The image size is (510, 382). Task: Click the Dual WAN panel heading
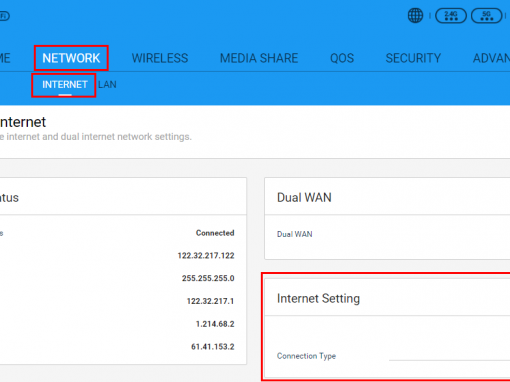click(x=304, y=198)
